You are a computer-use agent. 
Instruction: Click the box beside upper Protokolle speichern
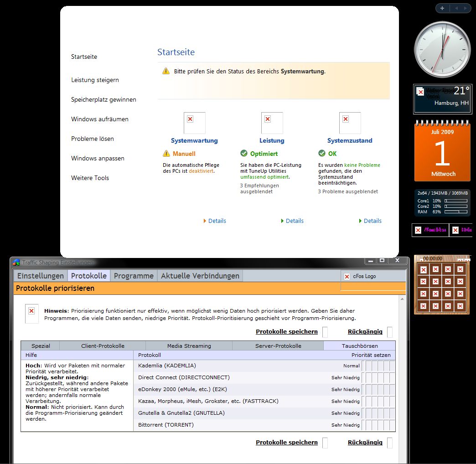(325, 332)
